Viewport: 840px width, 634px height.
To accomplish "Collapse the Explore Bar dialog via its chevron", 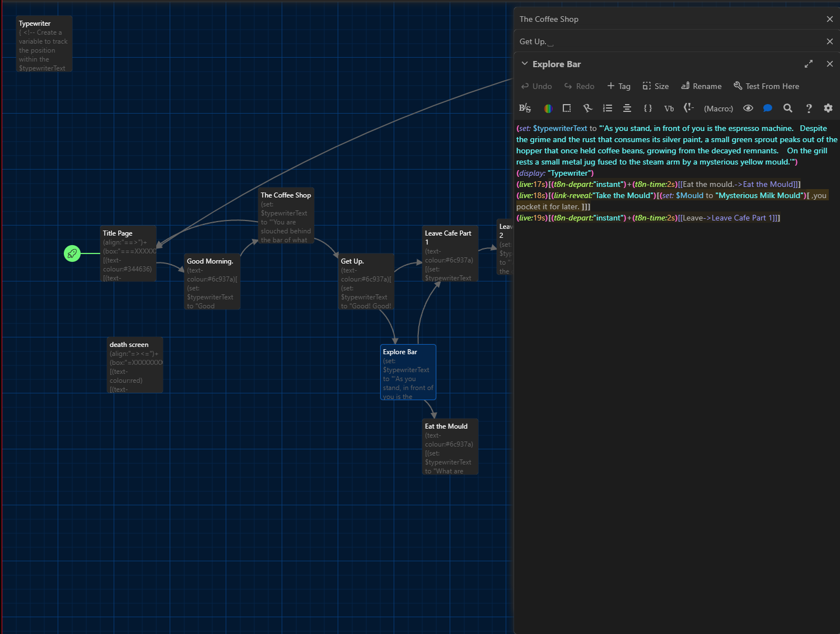I will (525, 64).
